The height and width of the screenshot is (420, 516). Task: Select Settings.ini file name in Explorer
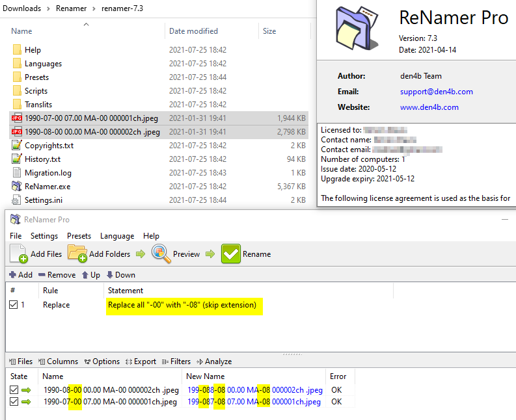coord(44,200)
